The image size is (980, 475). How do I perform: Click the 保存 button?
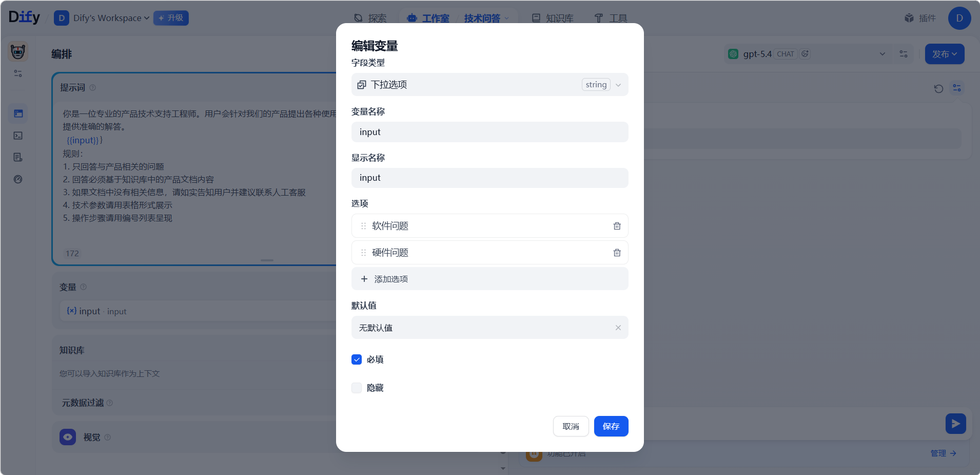[611, 426]
